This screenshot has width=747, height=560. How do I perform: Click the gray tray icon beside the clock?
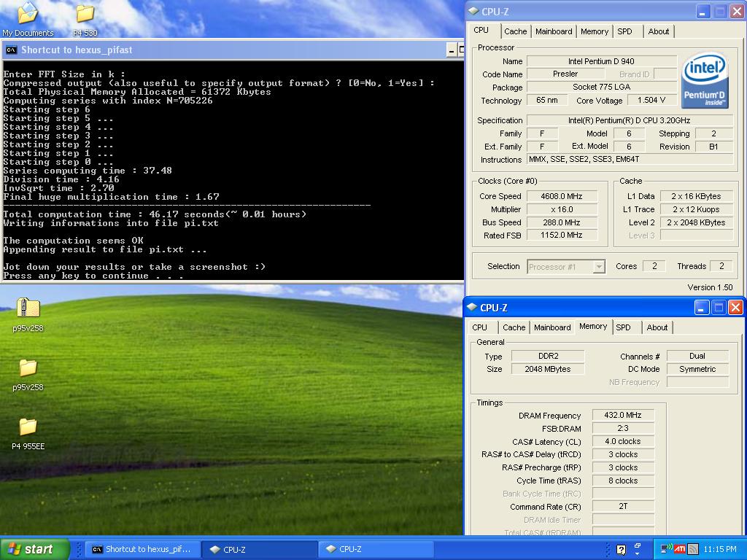click(693, 549)
